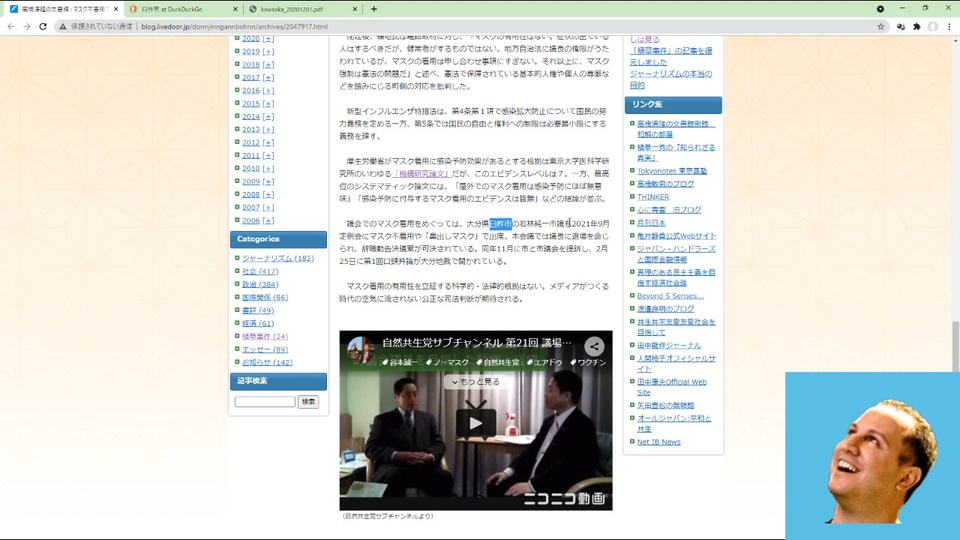Image resolution: width=960 pixels, height=540 pixels.
Task: Open the エッセー (89) category
Action: (x=265, y=349)
